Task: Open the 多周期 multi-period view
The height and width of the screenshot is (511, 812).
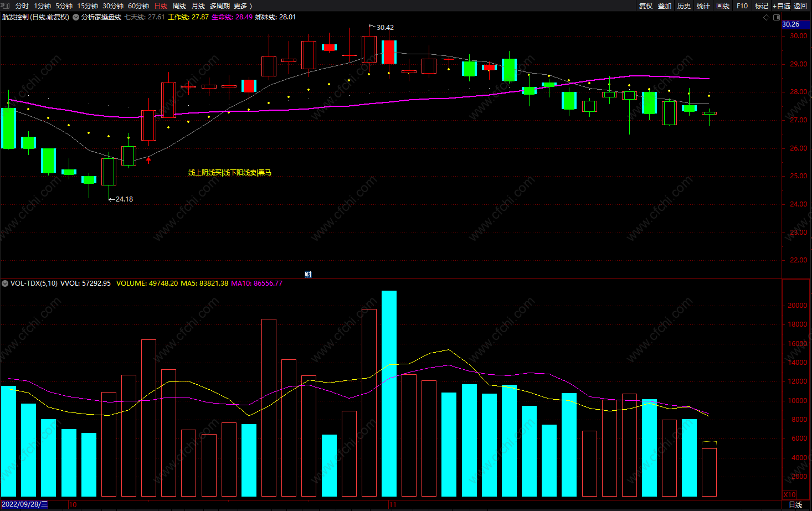Action: coord(220,6)
